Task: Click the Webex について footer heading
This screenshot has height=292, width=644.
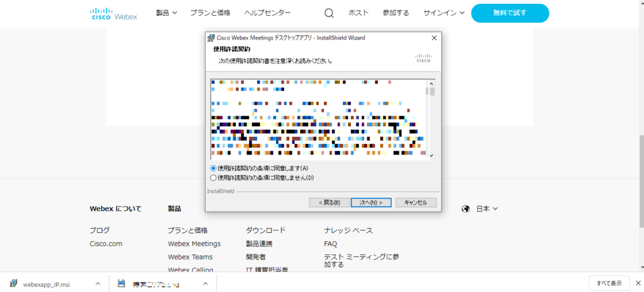Action: pos(116,208)
